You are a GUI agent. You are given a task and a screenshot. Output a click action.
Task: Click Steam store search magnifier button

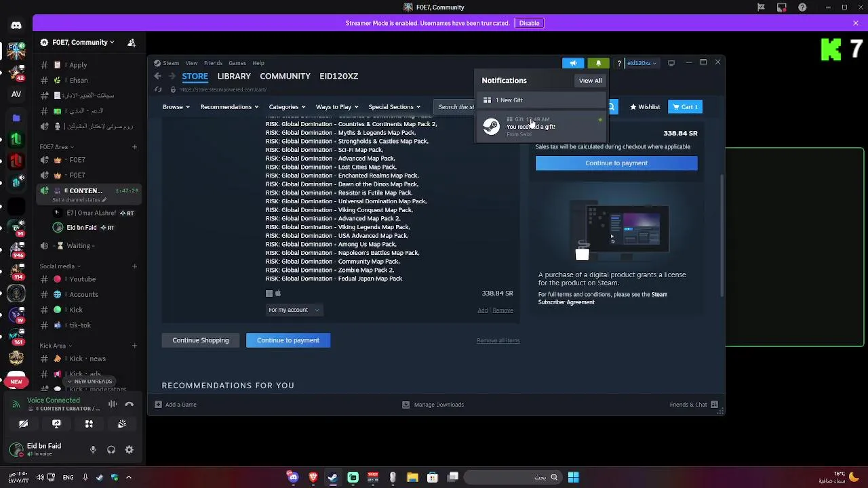[x=611, y=106]
